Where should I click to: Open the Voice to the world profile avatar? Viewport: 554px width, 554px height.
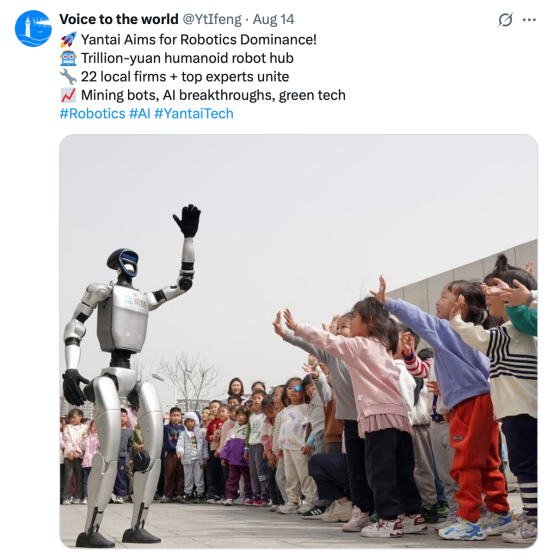pyautogui.click(x=33, y=28)
